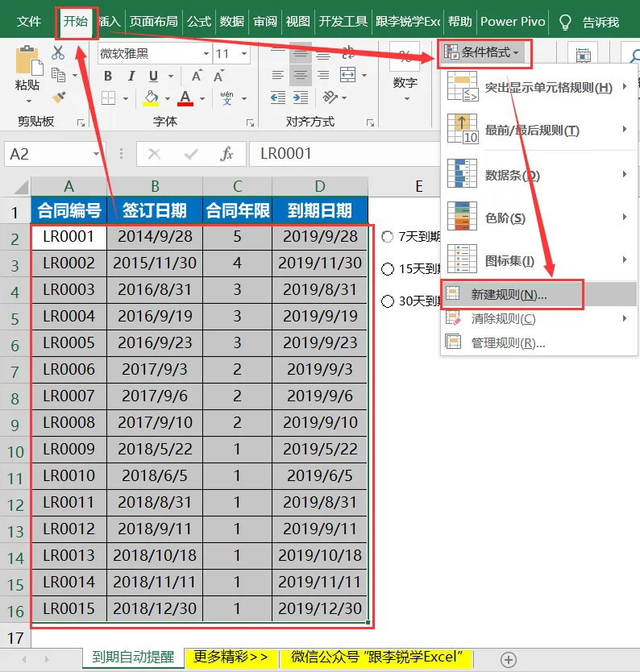
Task: Expand the underline style arrow
Action: [x=171, y=77]
